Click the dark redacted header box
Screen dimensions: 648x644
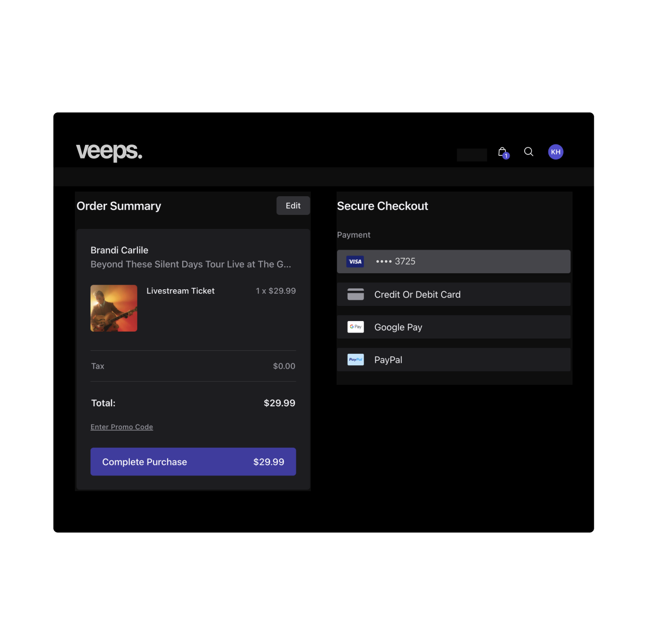[472, 155]
